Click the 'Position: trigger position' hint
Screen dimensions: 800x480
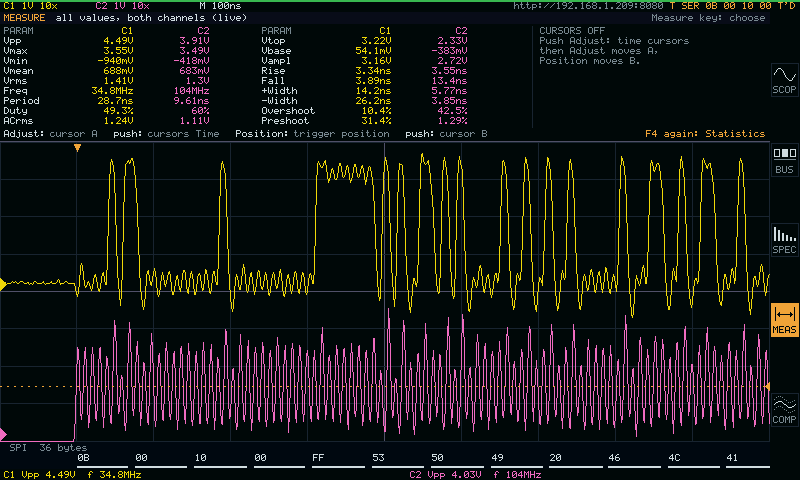312,134
